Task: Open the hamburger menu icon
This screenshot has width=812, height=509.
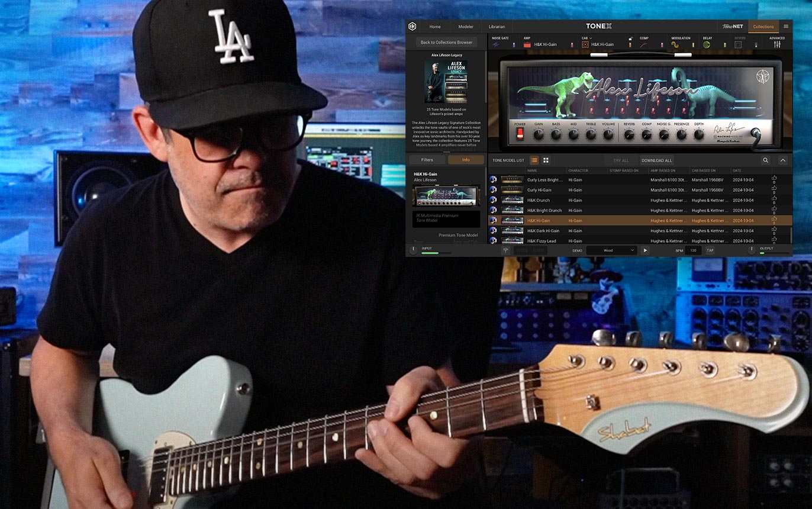Action: point(786,27)
